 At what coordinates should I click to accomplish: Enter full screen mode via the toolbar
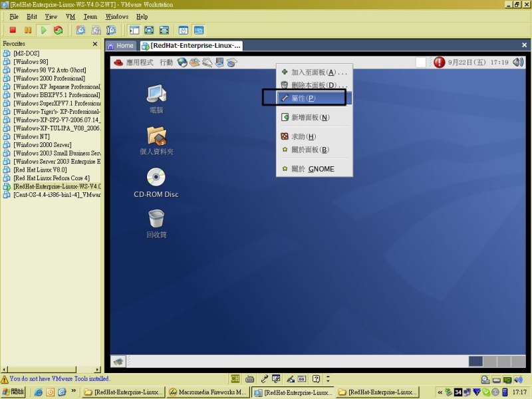[164, 30]
